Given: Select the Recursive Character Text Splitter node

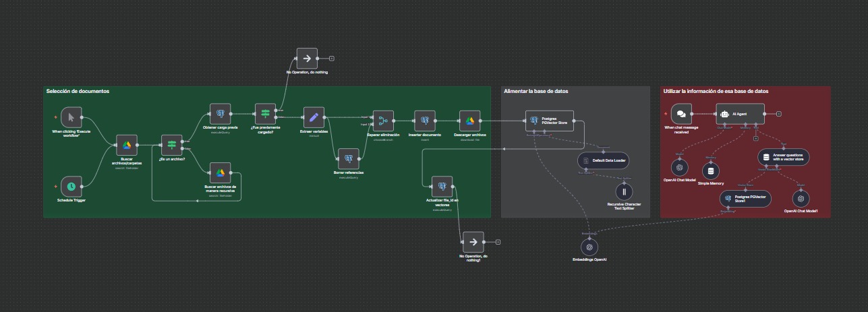Looking at the screenshot, I should click(625, 192).
